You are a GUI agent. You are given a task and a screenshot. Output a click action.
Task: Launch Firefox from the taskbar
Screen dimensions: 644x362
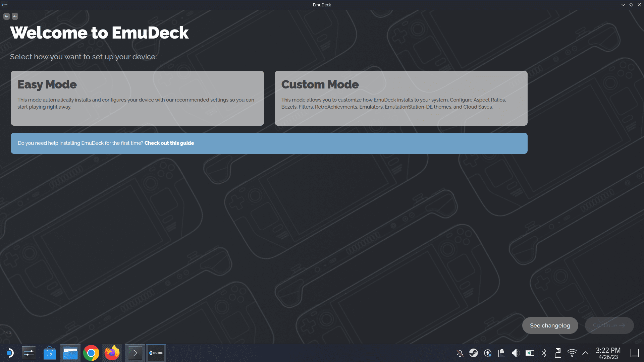pos(112,353)
